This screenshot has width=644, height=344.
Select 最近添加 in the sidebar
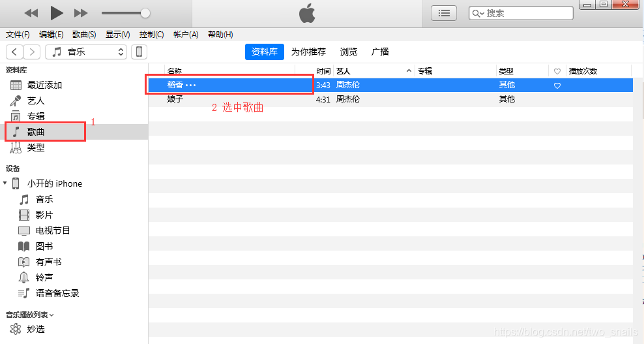[x=74, y=85]
